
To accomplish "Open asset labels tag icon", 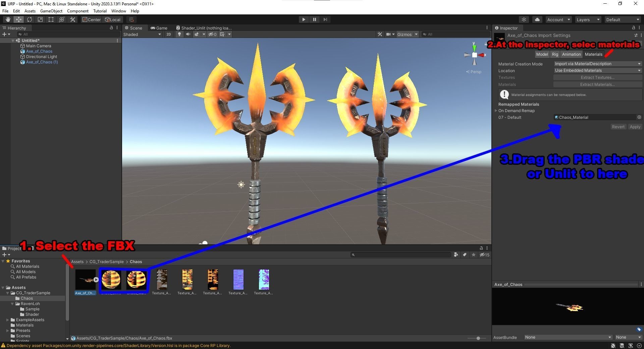I will click(639, 329).
